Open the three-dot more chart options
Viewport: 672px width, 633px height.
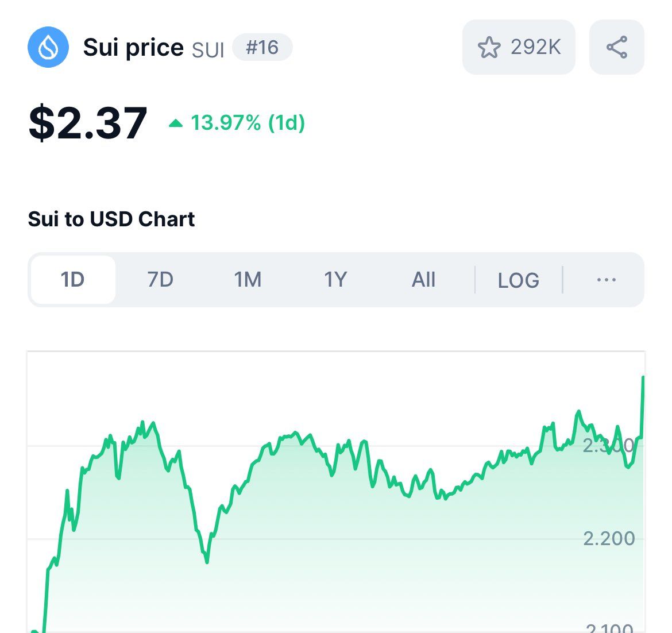coord(607,280)
